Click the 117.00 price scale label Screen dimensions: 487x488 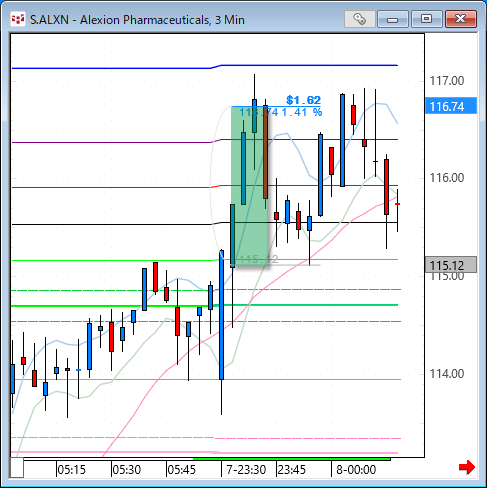(447, 81)
